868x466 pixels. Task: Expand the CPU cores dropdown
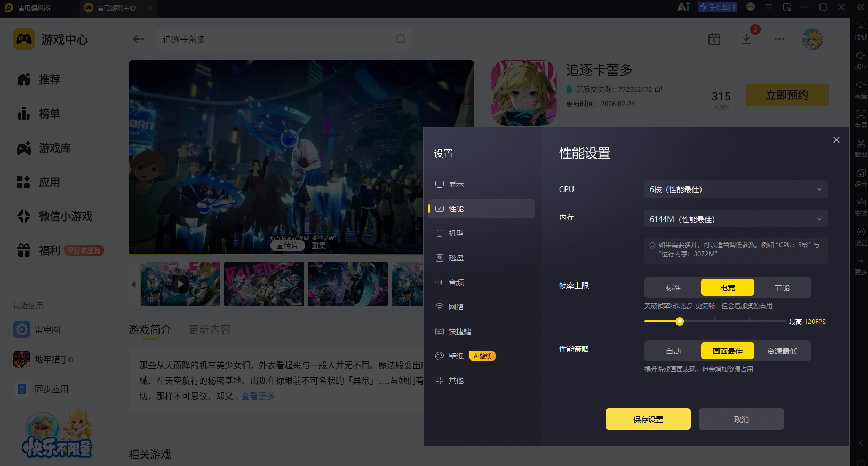click(x=736, y=189)
